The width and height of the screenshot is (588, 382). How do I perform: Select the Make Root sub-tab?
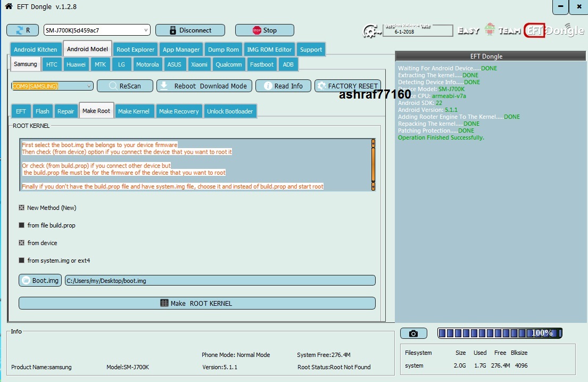[x=96, y=110]
